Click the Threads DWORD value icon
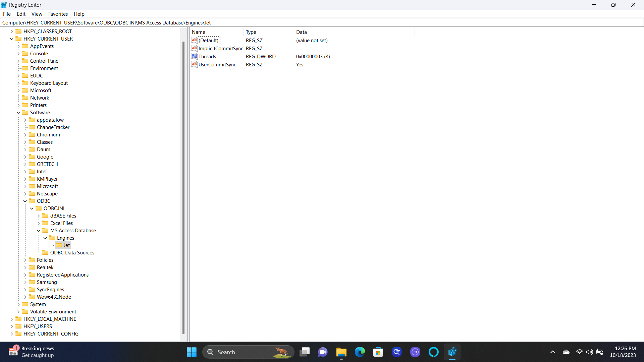644x362 pixels. [195, 56]
